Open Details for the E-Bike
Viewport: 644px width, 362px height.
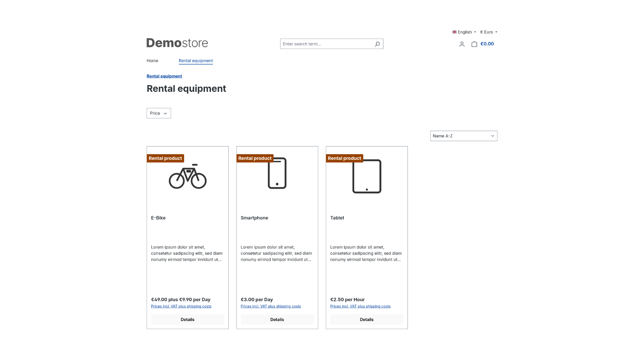187,319
